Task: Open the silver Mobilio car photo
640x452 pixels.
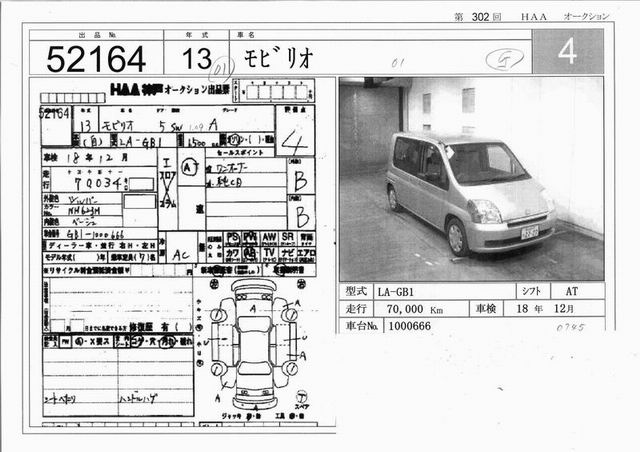Action: pyautogui.click(x=471, y=178)
